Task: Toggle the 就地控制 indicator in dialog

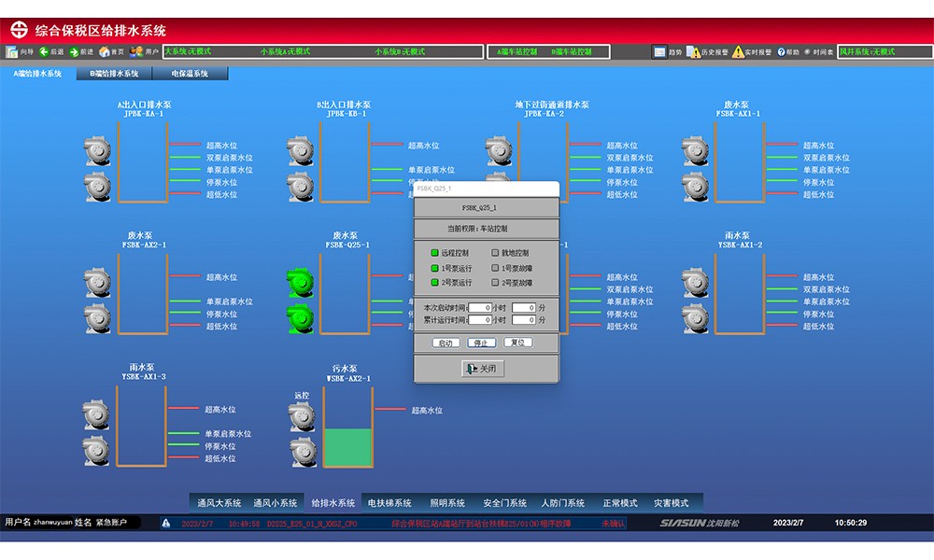Action: (x=495, y=253)
